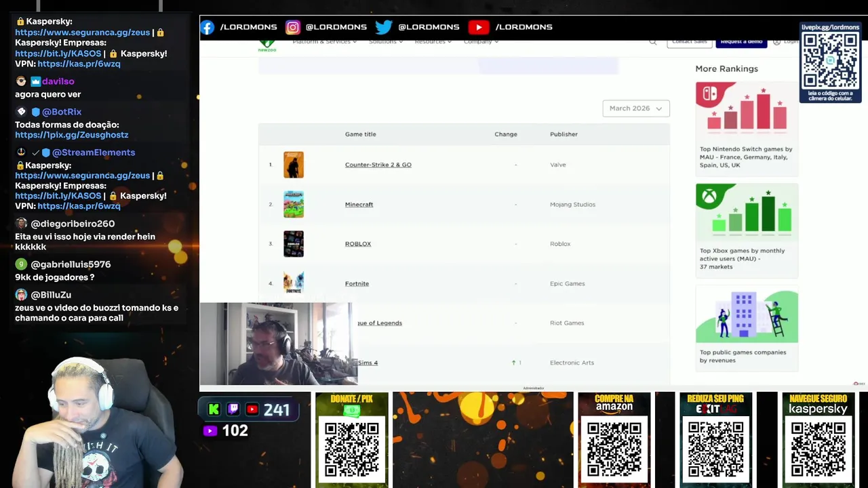This screenshot has width=868, height=488.
Task: Open Top Xbox games by MAU card
Action: [x=747, y=230]
